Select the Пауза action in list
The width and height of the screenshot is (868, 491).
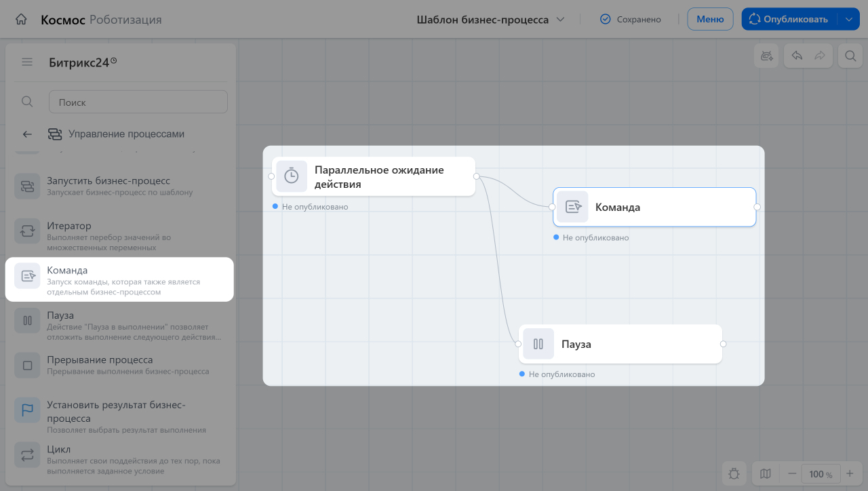tap(119, 324)
